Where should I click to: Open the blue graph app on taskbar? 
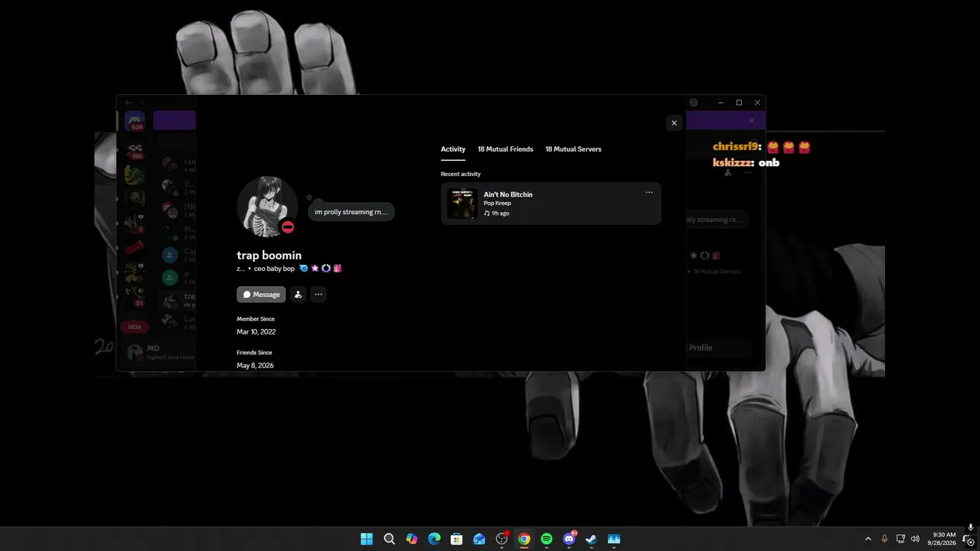click(x=614, y=539)
